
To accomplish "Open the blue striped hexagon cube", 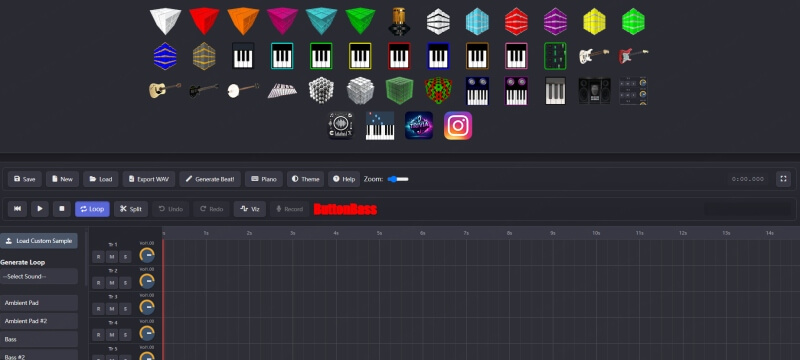I will 165,56.
